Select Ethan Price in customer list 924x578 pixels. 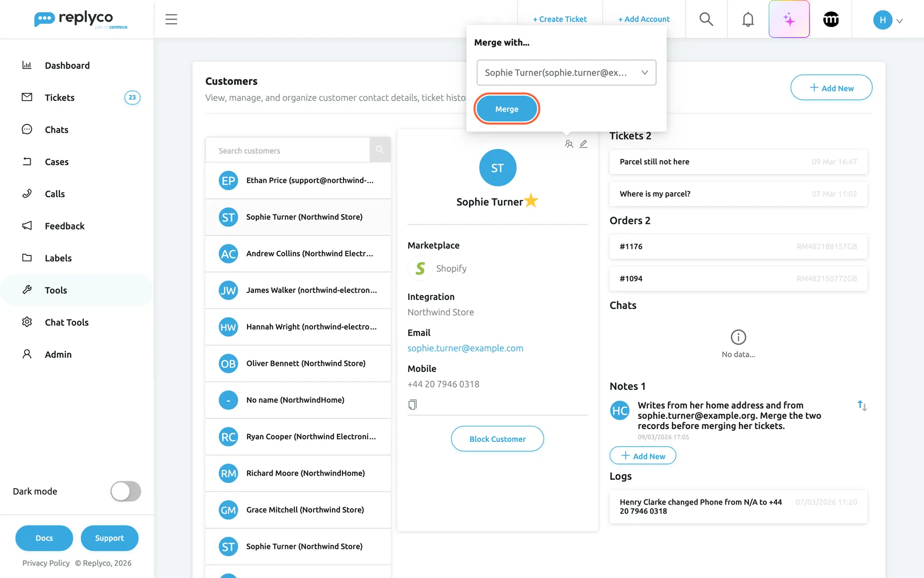point(298,180)
